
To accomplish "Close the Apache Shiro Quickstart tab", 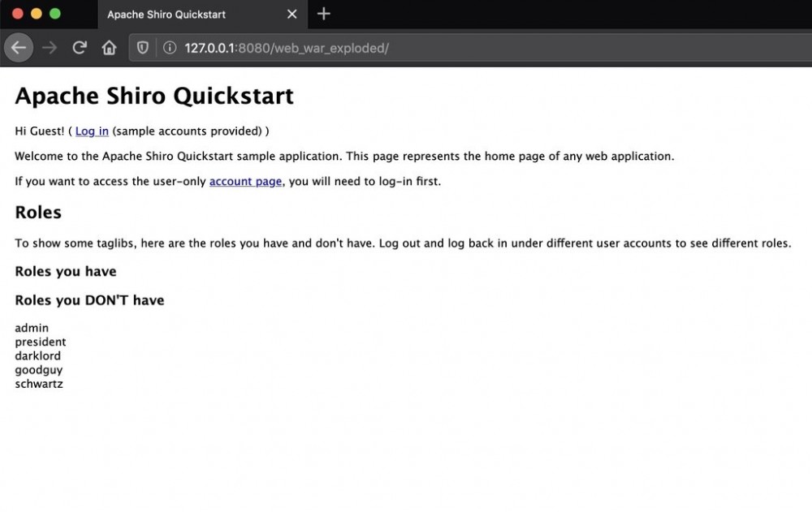I will (x=292, y=14).
